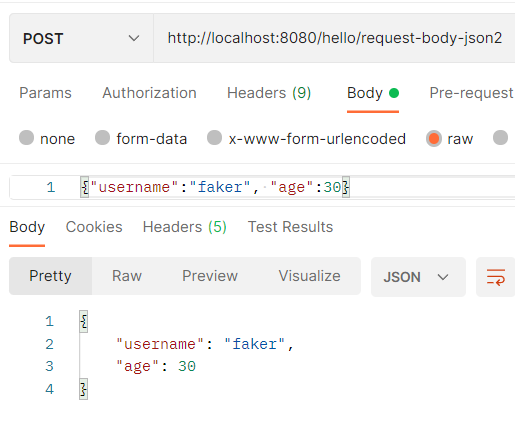The image size is (515, 432).
Task: Switch response view to Preview
Action: [210, 276]
